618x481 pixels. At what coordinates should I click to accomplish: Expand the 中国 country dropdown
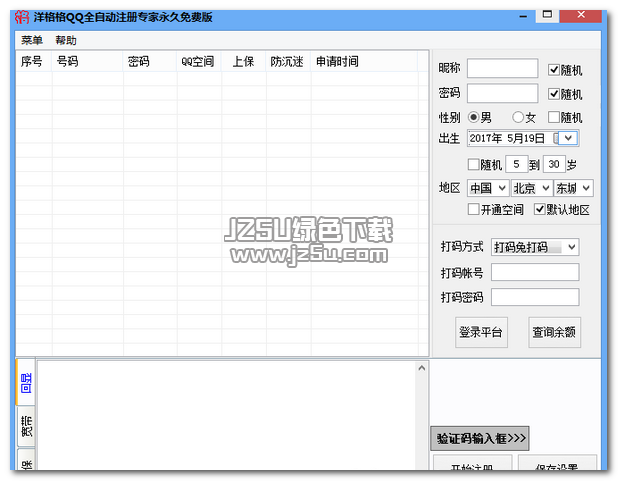tap(488, 188)
